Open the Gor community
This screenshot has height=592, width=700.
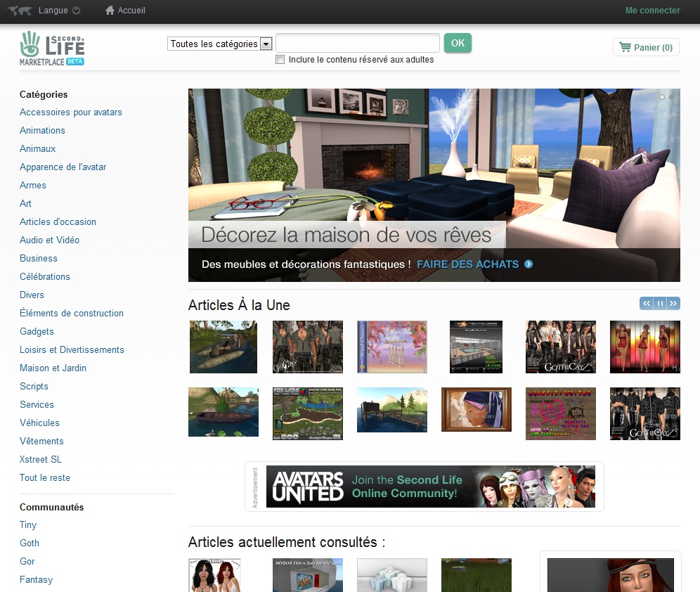pyautogui.click(x=27, y=562)
